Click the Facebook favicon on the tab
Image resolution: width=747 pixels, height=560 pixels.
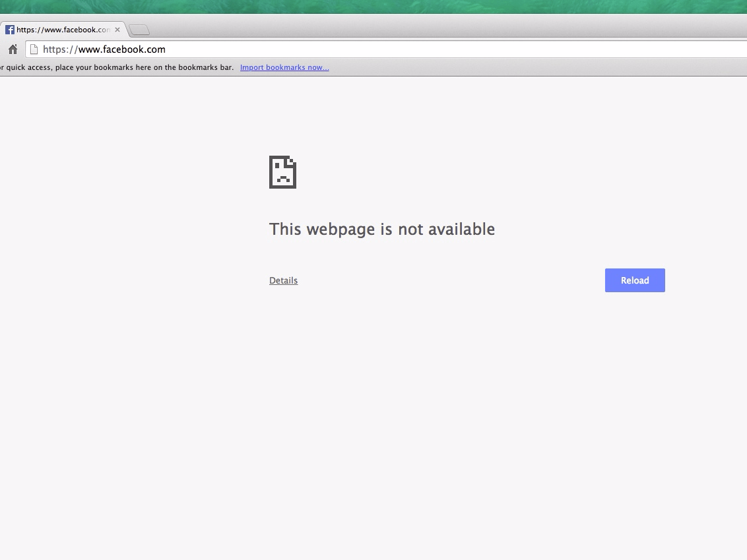tap(9, 30)
